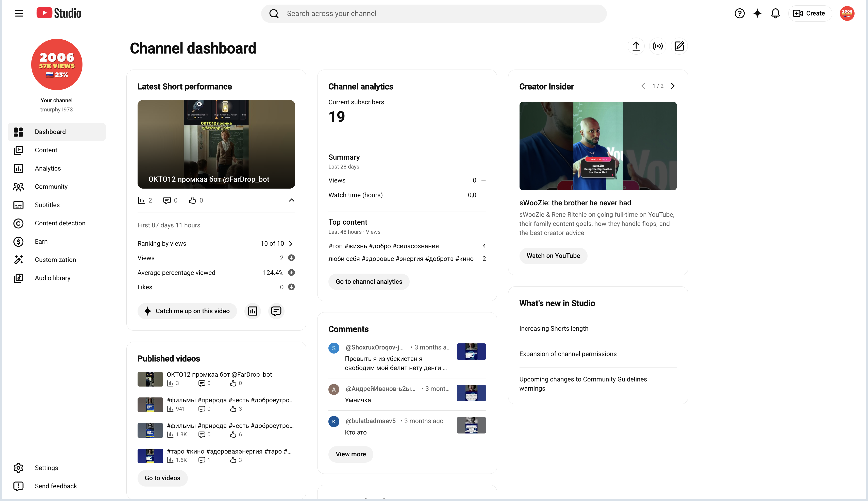868x501 pixels.
Task: Click channel profile picture in sidebar
Action: point(57,64)
